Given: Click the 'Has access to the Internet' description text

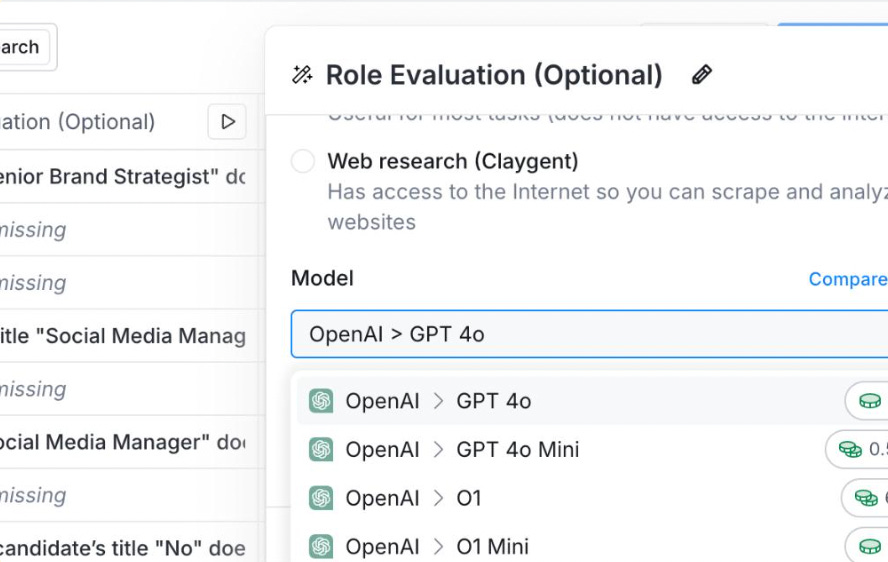Looking at the screenshot, I should pos(607,207).
